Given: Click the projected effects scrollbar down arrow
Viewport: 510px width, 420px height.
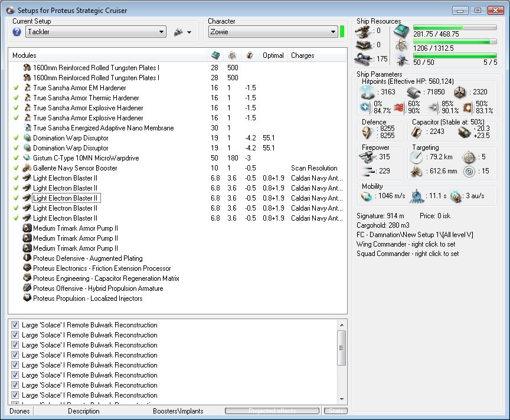Looking at the screenshot, I should click(x=342, y=399).
